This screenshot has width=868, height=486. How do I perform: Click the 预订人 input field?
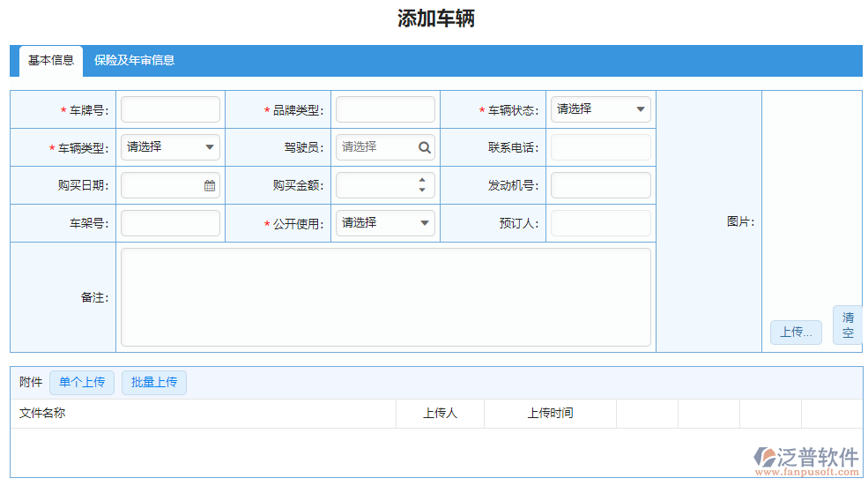[600, 223]
